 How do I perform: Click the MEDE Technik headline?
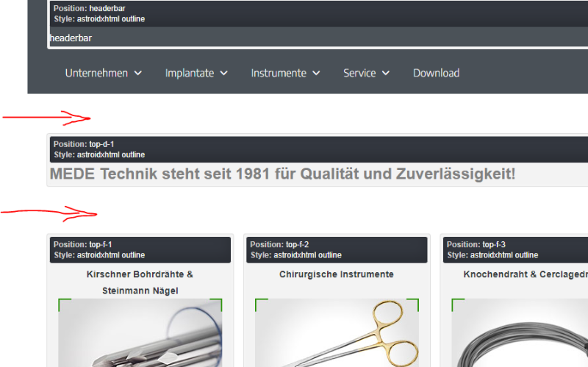[x=282, y=174]
